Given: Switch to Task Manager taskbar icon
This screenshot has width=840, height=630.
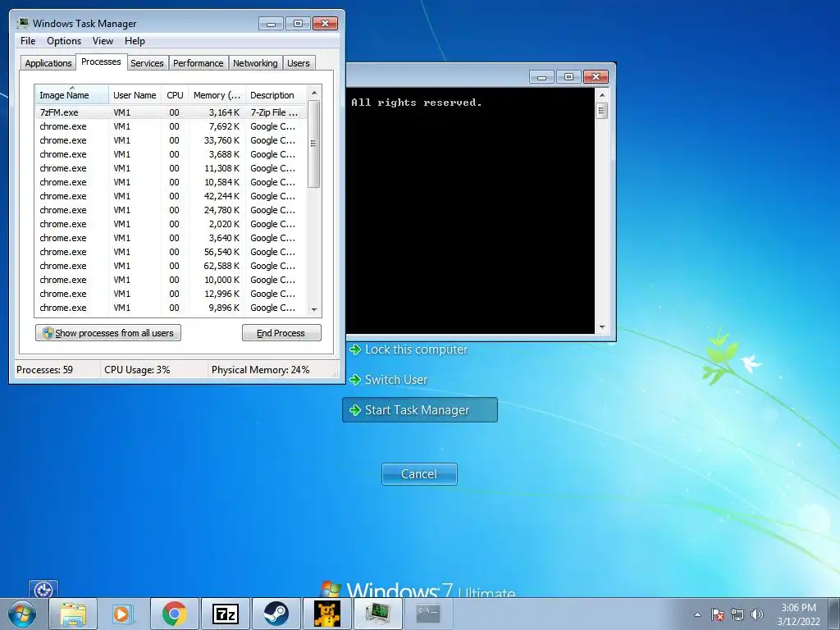Looking at the screenshot, I should point(377,614).
